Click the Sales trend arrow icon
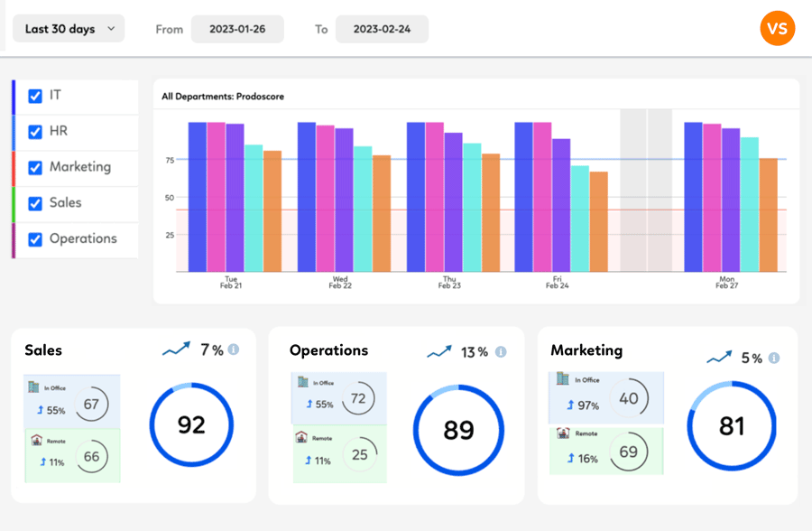Screen dimensions: 812x531 point(177,349)
